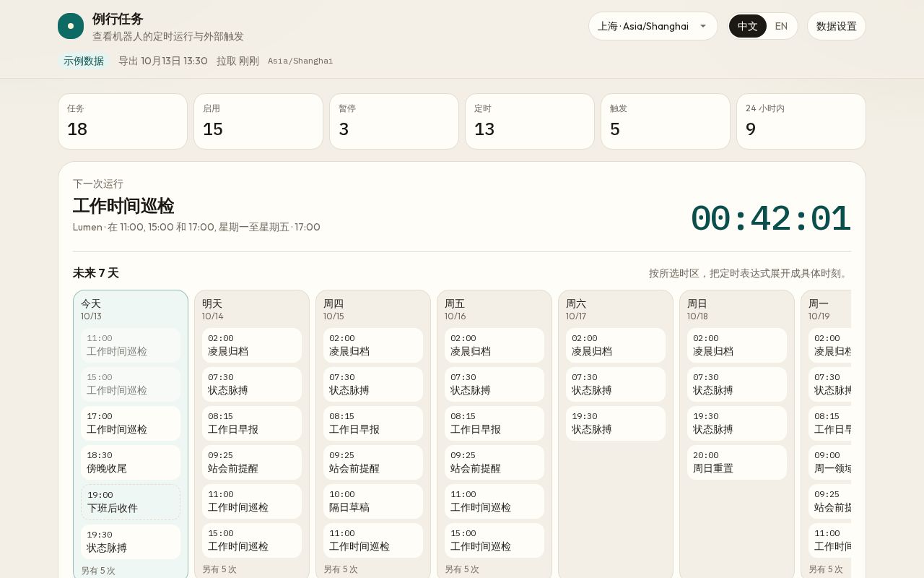Click the green app logo icon
This screenshot has width=924, height=578.
tap(71, 26)
